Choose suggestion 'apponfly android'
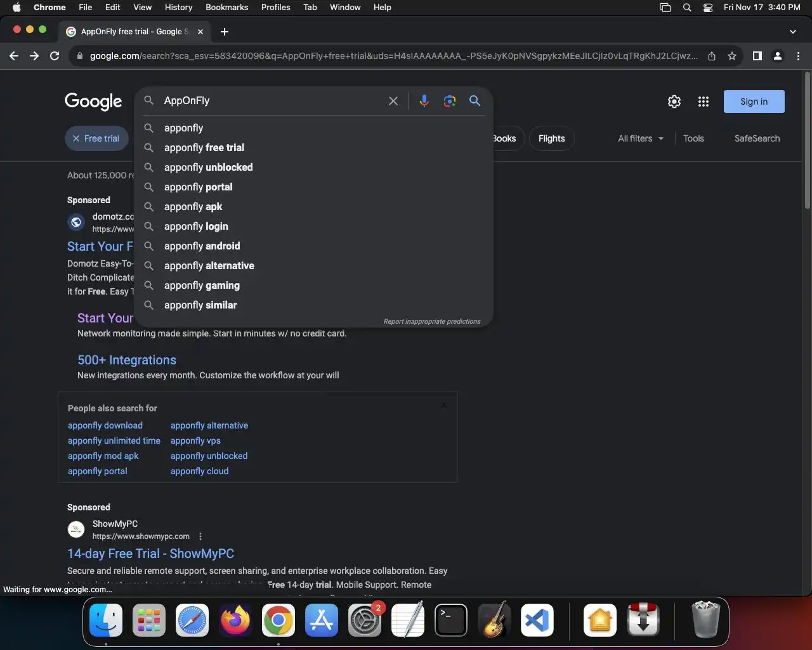The image size is (812, 650). pyautogui.click(x=314, y=246)
